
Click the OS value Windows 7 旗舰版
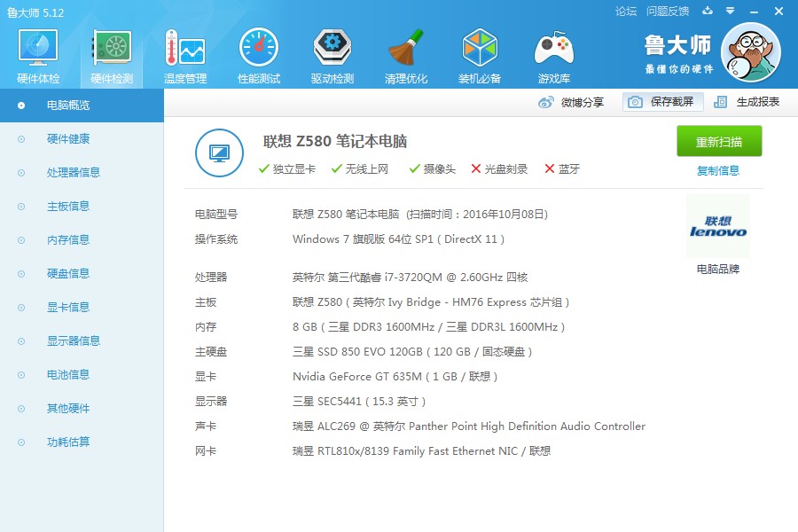(x=398, y=239)
